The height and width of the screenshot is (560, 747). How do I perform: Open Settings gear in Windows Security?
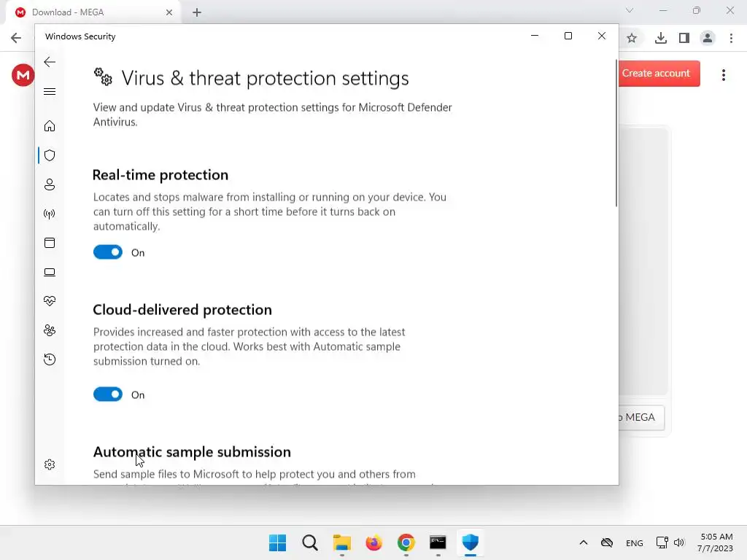(50, 464)
